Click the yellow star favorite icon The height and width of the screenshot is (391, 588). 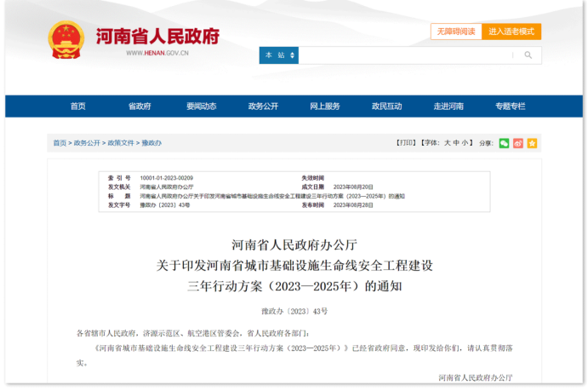click(x=533, y=143)
